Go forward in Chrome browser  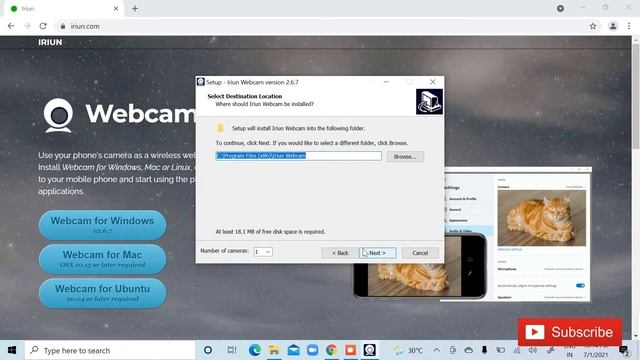(x=27, y=26)
